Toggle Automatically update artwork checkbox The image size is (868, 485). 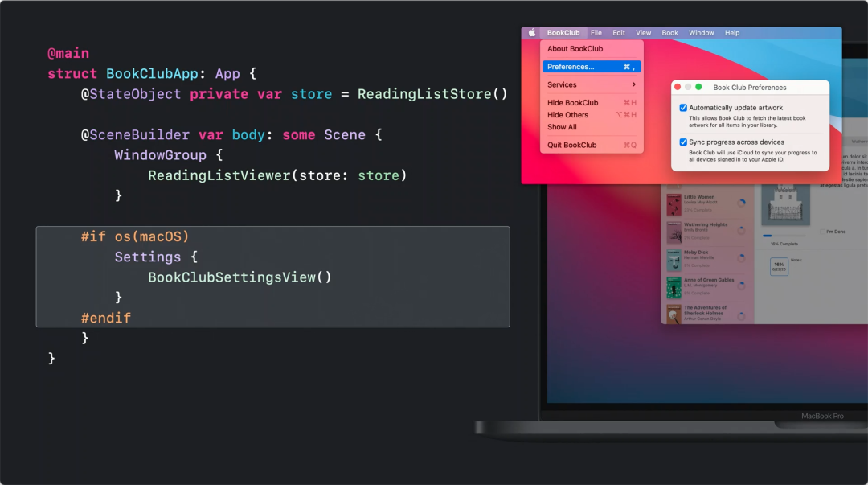683,108
